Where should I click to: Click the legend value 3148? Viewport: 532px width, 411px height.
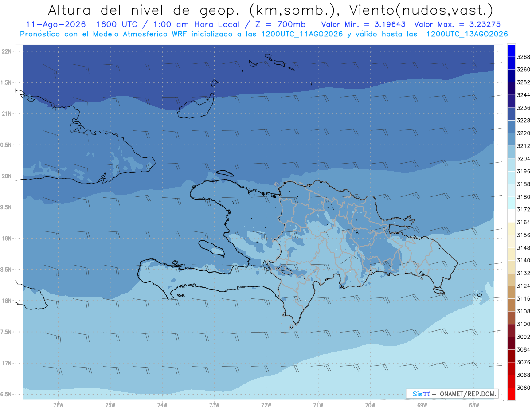(x=523, y=248)
